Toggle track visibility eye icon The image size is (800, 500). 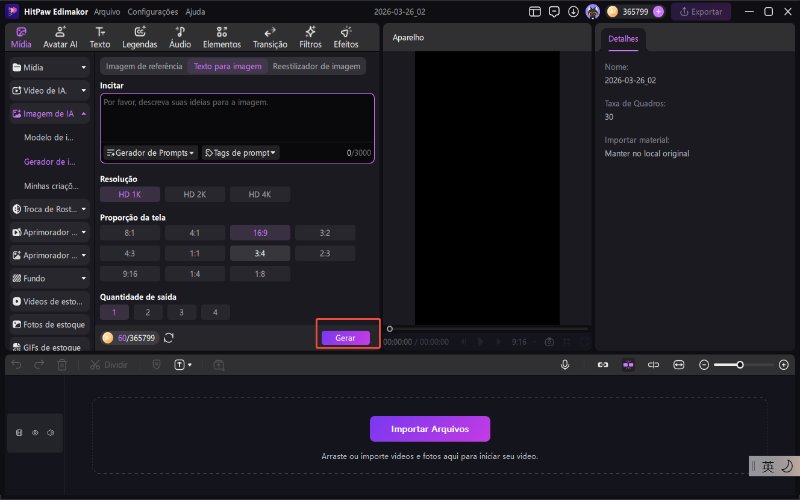click(x=35, y=433)
